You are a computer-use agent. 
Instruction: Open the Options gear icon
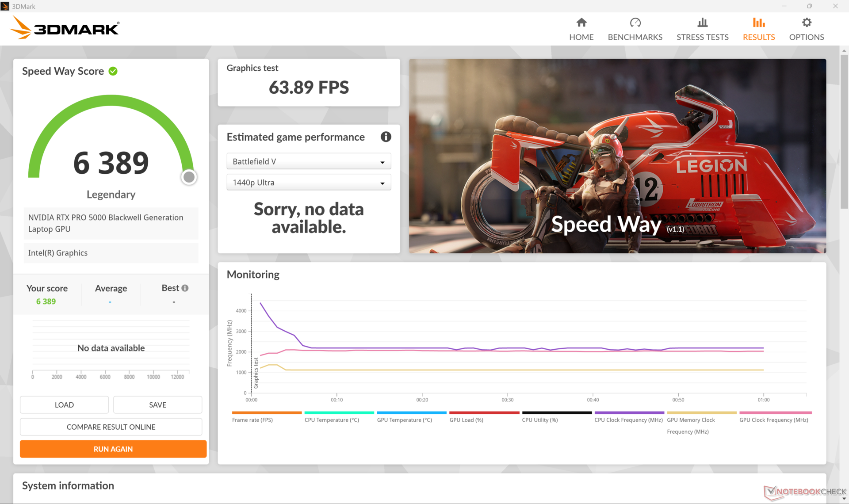click(807, 23)
